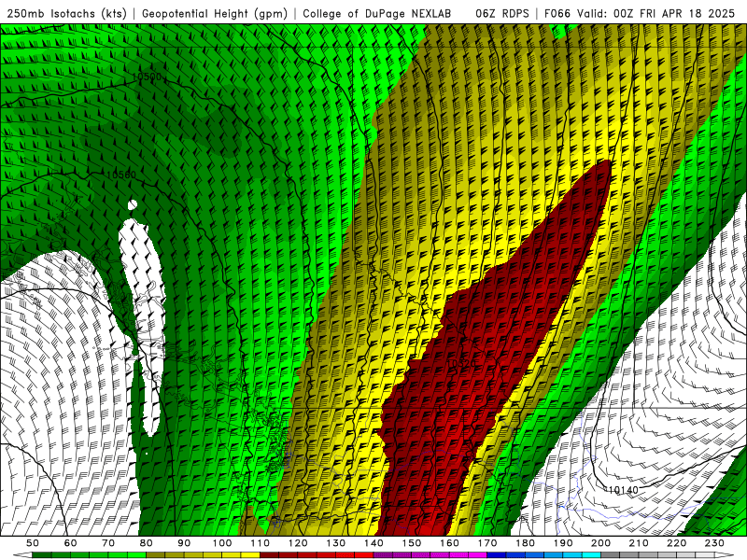Click the 230 value on the color scale
747x560 pixels.
[x=714, y=543]
